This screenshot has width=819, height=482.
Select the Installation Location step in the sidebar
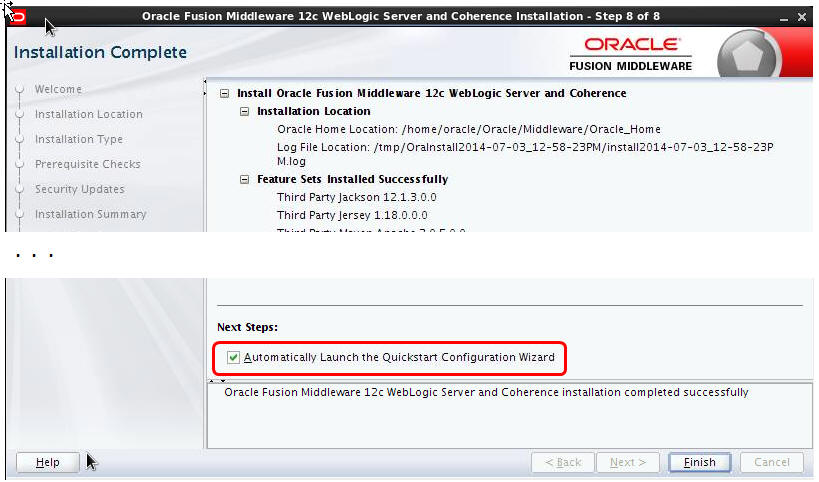click(x=88, y=114)
